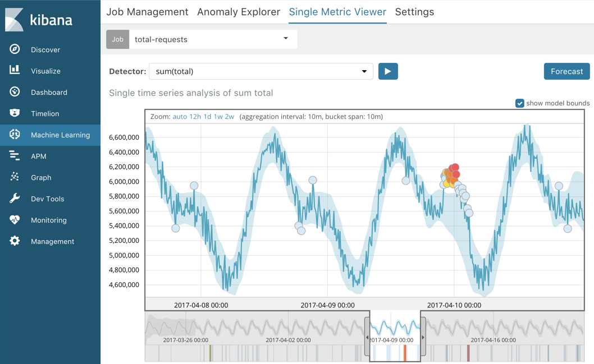This screenshot has width=594, height=364.
Task: Open the sum(total) detector dropdown
Action: [x=364, y=71]
